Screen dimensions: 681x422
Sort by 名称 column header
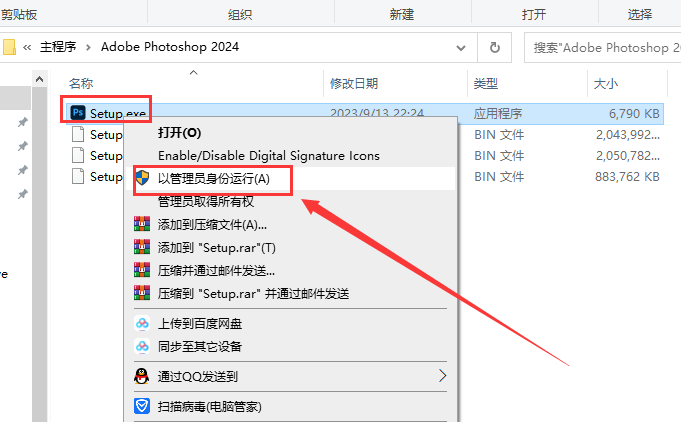(x=81, y=83)
